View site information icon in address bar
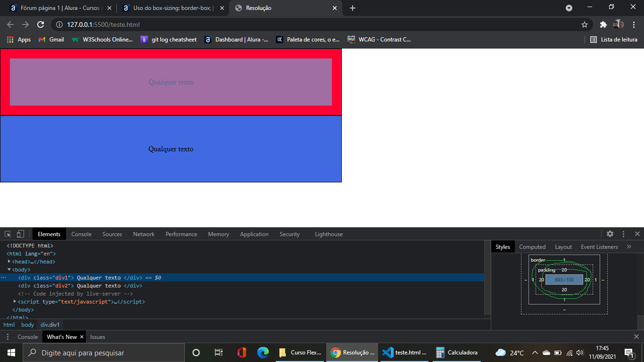 (59, 25)
